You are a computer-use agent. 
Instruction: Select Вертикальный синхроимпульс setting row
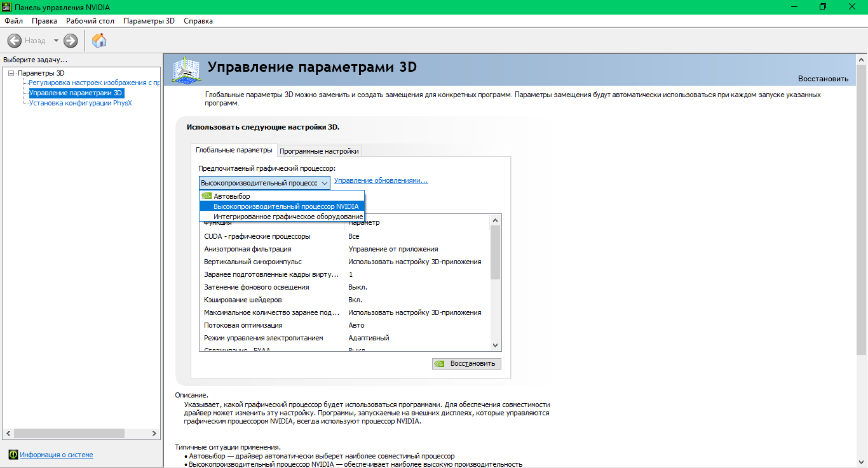pyautogui.click(x=345, y=262)
